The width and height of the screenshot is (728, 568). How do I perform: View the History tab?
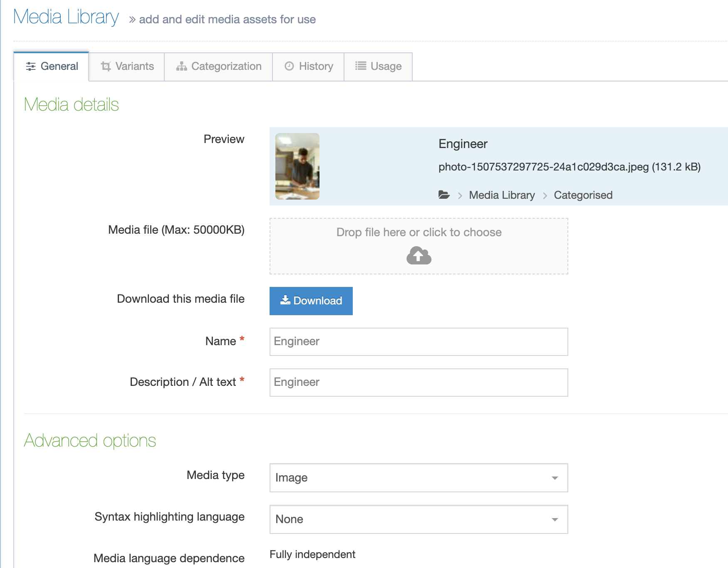tap(308, 67)
